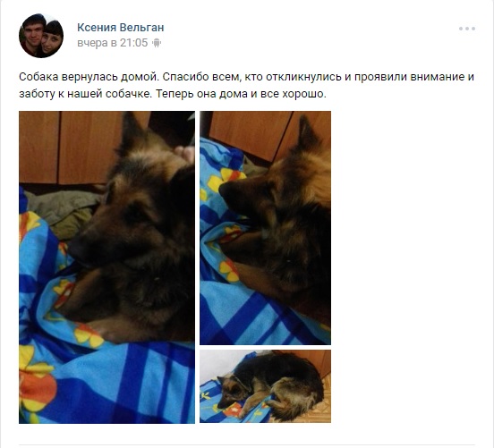Viewport: 494px width, 448px height.
Task: Click the dog's pointed ear in largest photo
Action: (x=131, y=133)
